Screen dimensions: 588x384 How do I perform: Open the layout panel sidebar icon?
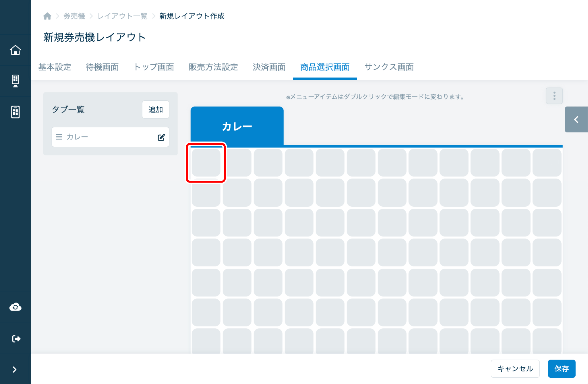click(x=15, y=112)
